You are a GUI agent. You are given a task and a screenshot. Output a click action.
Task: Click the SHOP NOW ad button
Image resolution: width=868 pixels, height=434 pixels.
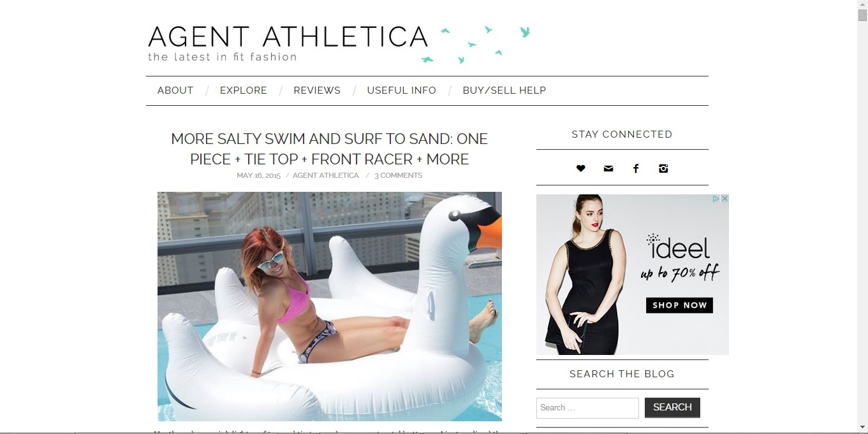pyautogui.click(x=679, y=305)
